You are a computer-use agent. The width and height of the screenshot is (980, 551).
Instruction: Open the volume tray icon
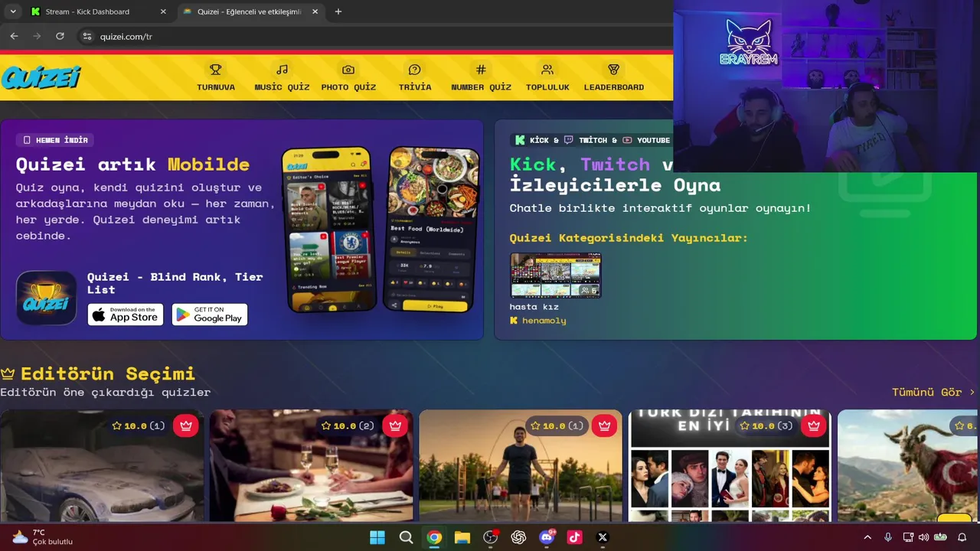click(923, 537)
